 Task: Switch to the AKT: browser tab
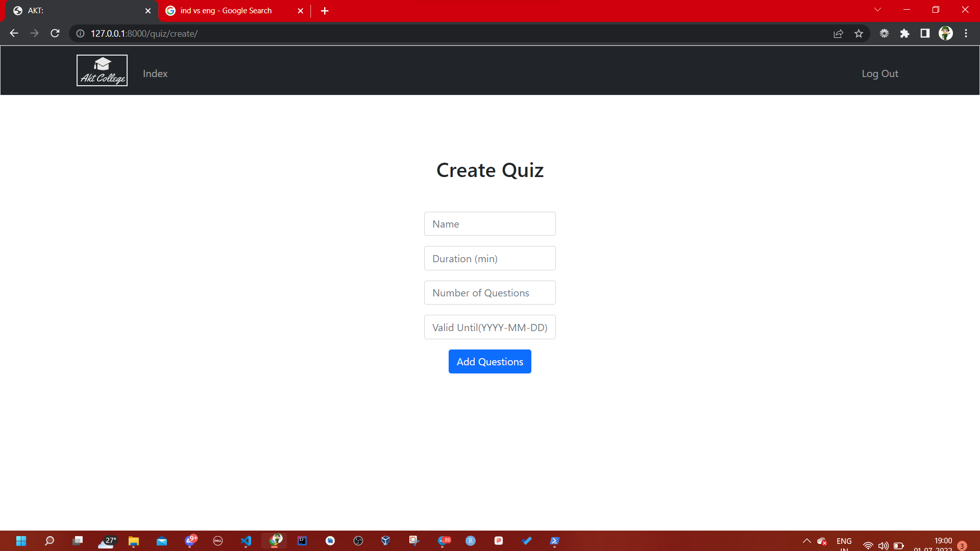pyautogui.click(x=82, y=11)
